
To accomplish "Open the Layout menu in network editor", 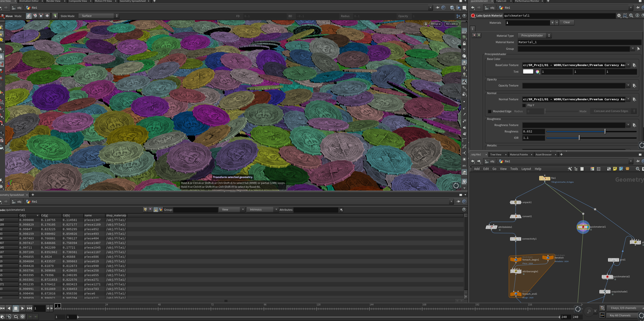I will point(526,169).
